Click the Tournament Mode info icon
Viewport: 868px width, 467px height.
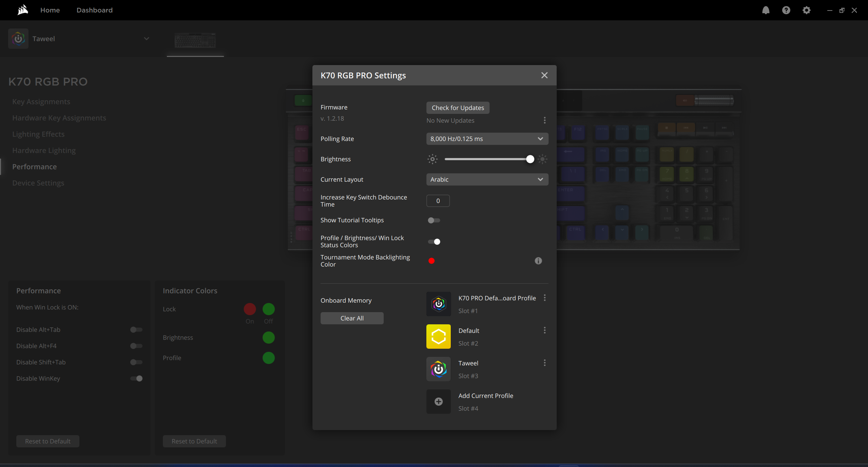(538, 261)
